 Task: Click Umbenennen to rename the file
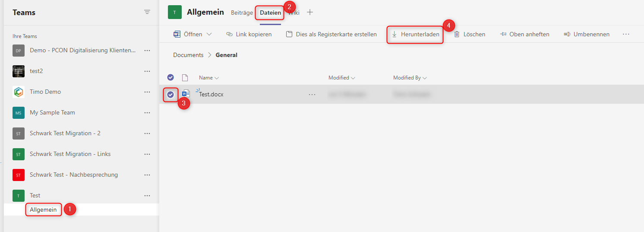tap(587, 34)
